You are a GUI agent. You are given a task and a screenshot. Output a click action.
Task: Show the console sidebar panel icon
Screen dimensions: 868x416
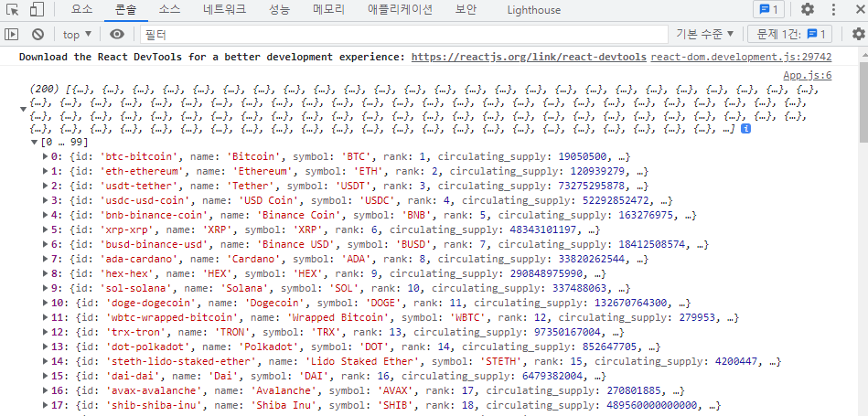coord(12,35)
